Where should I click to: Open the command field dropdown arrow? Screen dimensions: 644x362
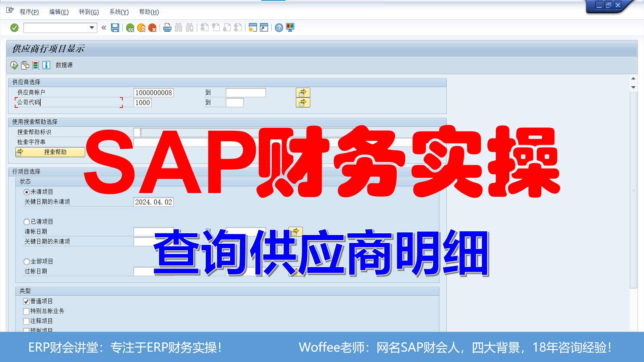point(92,28)
